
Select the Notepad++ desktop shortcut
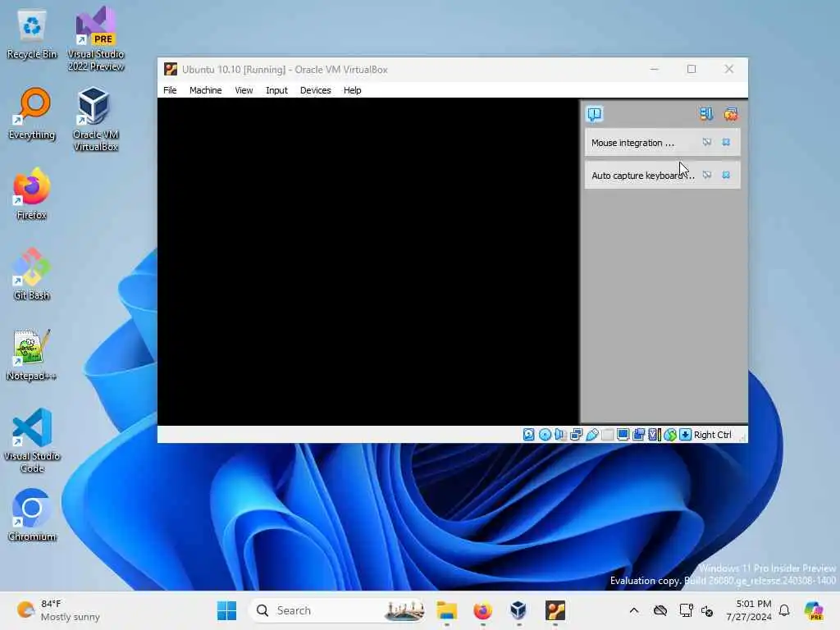click(x=32, y=354)
